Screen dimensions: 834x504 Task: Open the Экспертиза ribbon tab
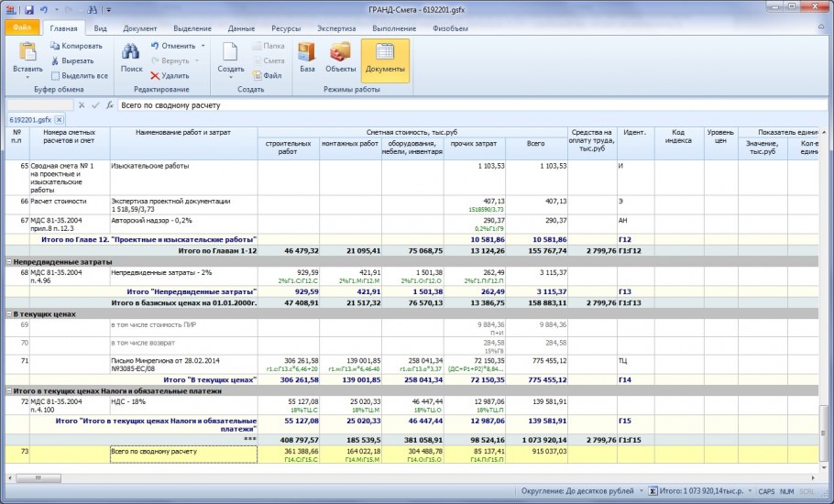pyautogui.click(x=336, y=28)
